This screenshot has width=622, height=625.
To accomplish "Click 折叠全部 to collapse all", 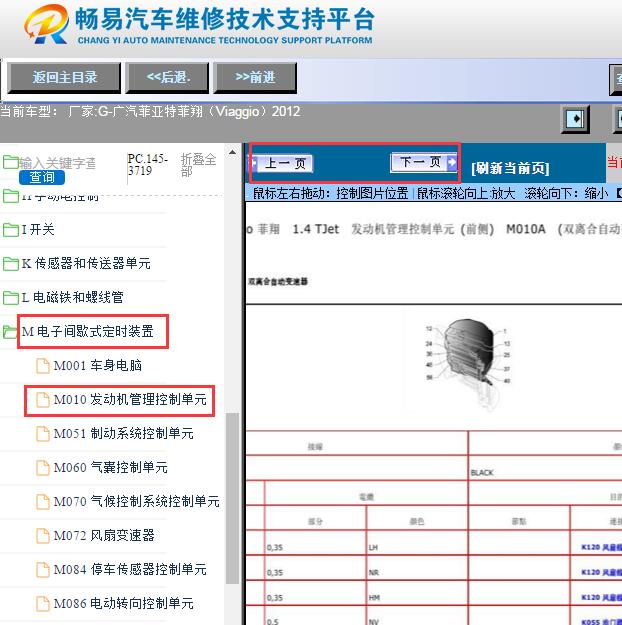I will point(198,165).
